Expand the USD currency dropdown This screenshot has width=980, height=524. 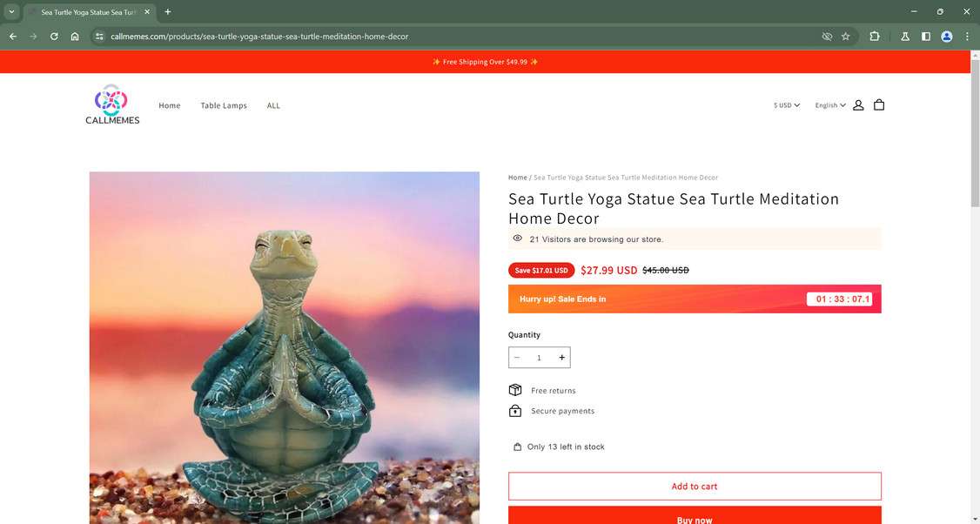[x=787, y=105]
